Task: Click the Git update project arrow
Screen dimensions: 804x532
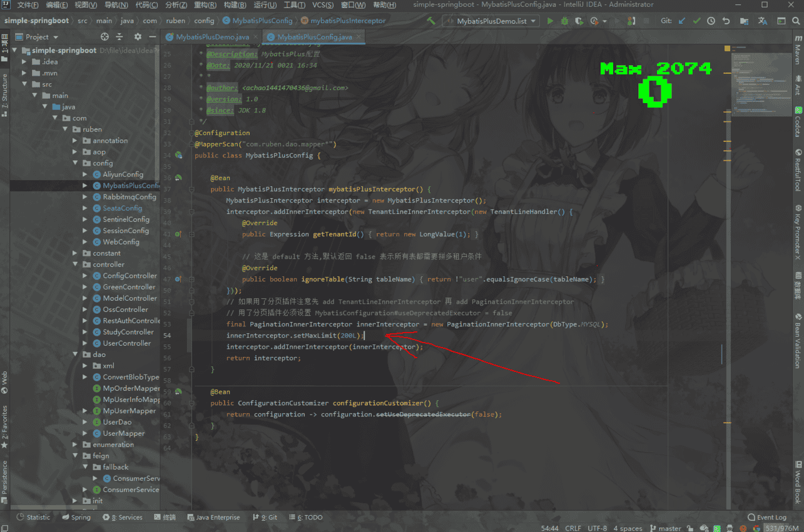Action: pos(681,21)
